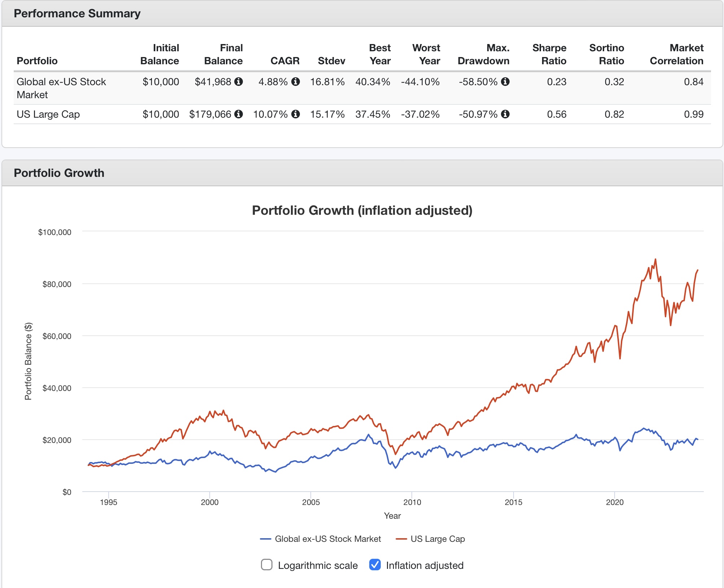
Task: Click the Performance Summary panel header
Action: [77, 14]
